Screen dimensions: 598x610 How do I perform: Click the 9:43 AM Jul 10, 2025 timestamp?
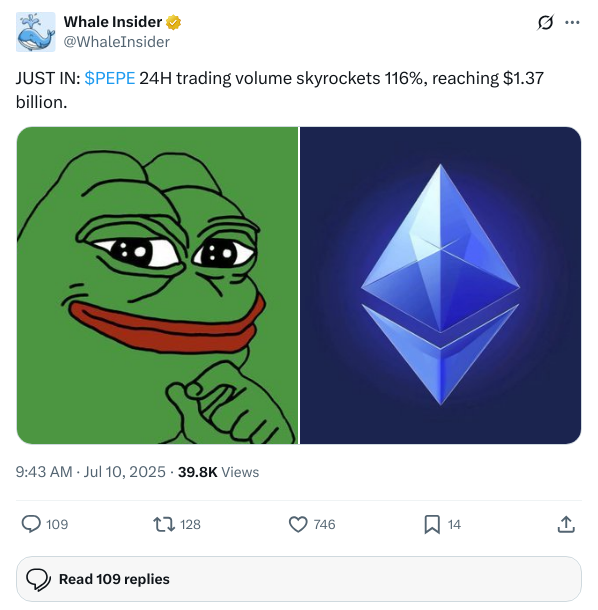[91, 472]
